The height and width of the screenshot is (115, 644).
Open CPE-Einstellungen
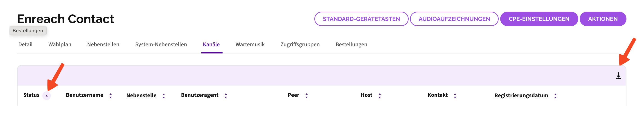coord(539,19)
